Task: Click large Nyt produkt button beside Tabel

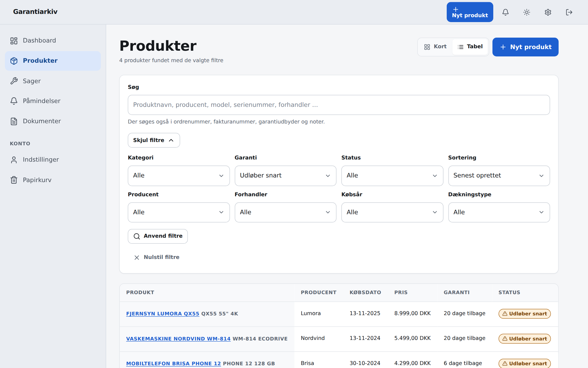Action: click(x=525, y=47)
